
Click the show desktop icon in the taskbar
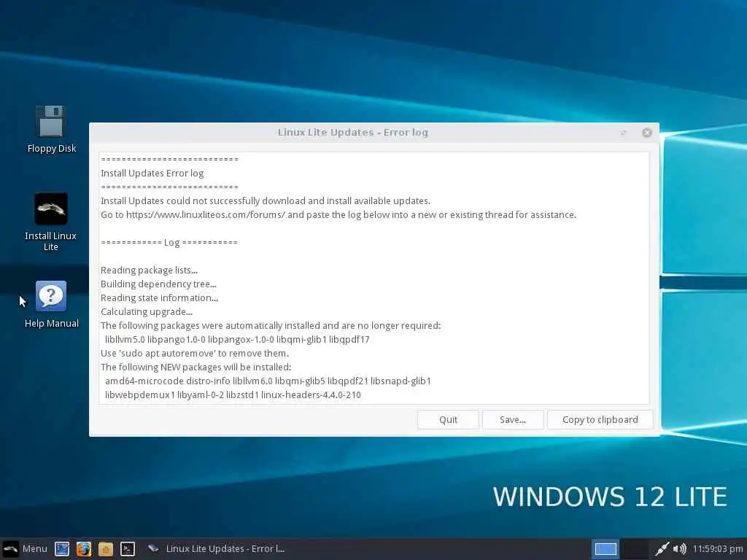(x=62, y=548)
